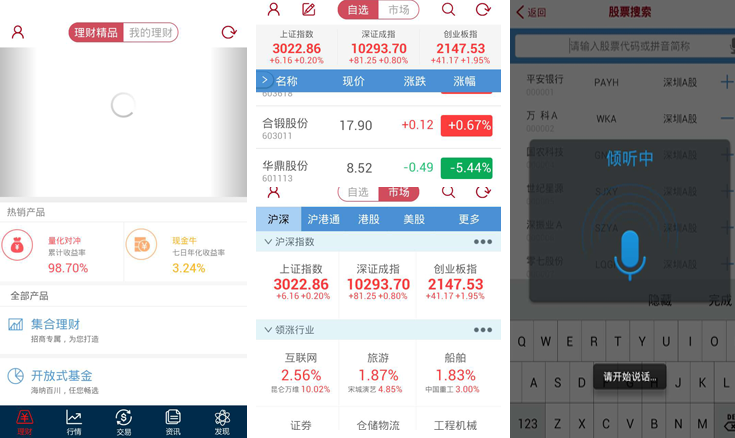This screenshot has height=438, width=735.
Task: Tap the M key on keyboard
Action: click(x=702, y=424)
